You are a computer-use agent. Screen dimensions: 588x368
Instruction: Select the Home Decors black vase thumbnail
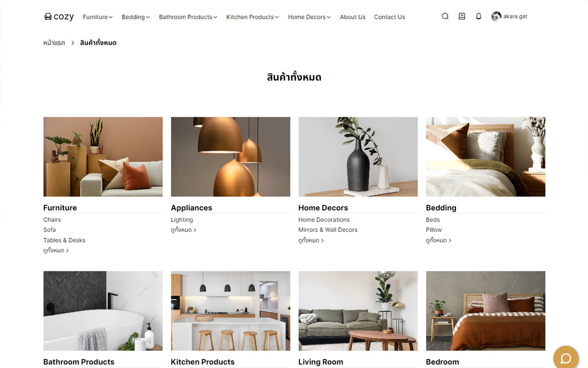(x=358, y=156)
